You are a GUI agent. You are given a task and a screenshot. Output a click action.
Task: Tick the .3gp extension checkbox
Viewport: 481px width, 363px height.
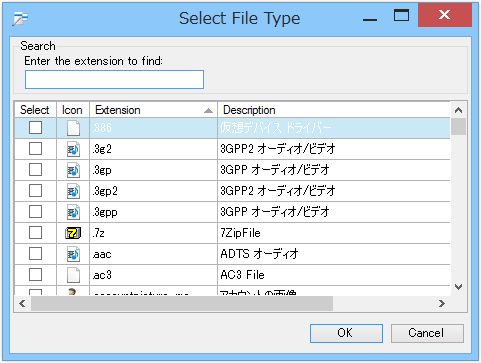click(35, 170)
